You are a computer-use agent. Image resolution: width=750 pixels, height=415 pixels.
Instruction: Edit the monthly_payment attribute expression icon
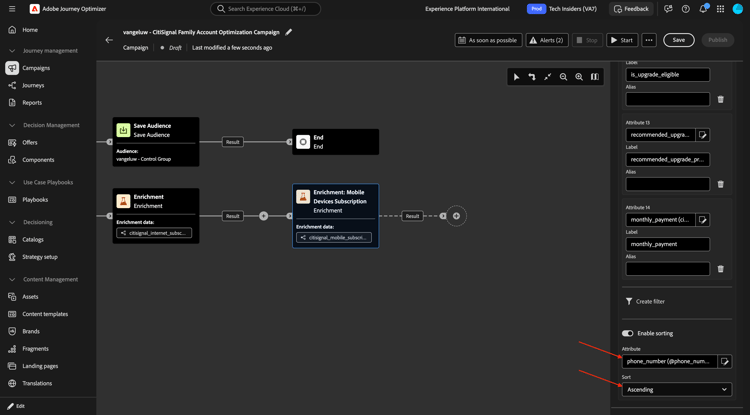(x=703, y=220)
